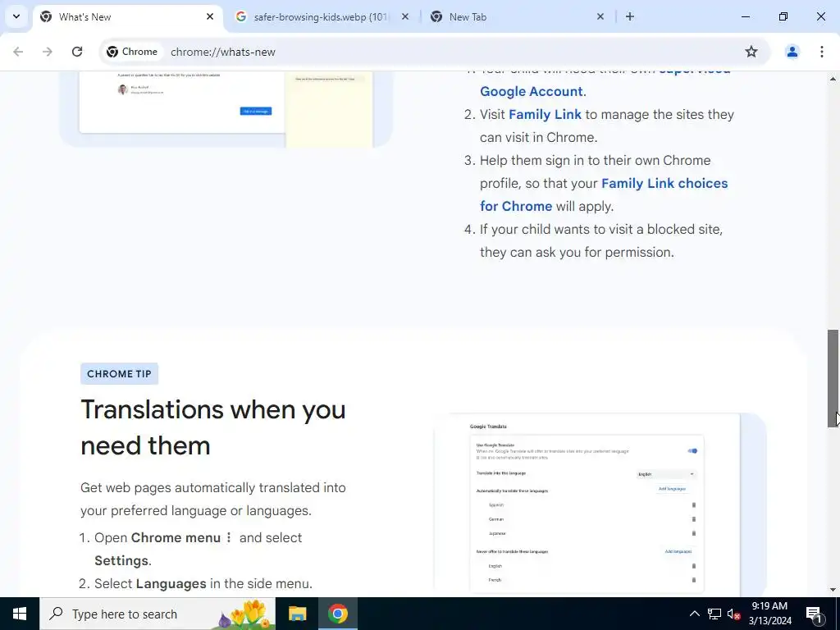Click the Translations when you need them heading
This screenshot has height=630, width=840.
pos(213,427)
